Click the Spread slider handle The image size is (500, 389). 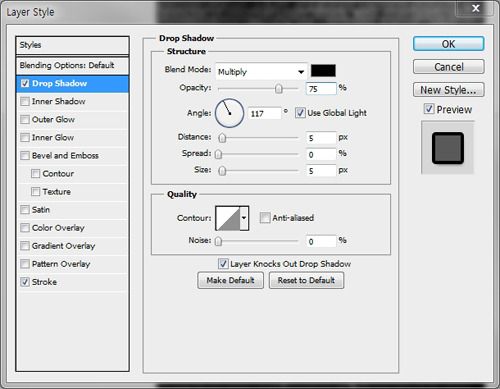[x=218, y=154]
